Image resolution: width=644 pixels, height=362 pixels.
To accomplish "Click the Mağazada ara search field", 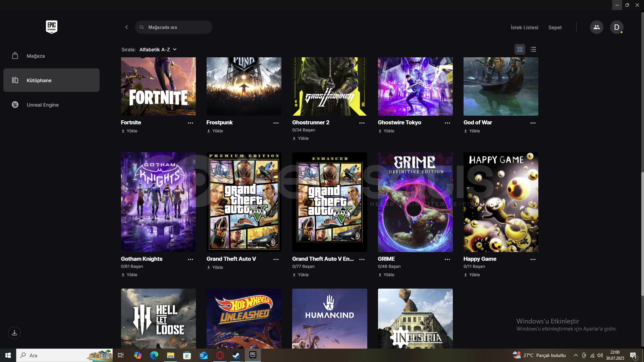I will pos(174,27).
